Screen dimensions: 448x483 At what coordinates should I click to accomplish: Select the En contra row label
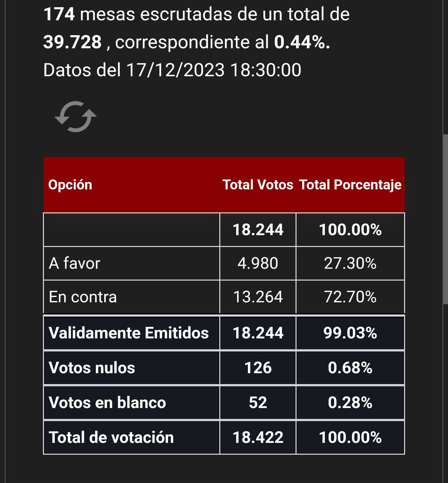click(x=83, y=297)
